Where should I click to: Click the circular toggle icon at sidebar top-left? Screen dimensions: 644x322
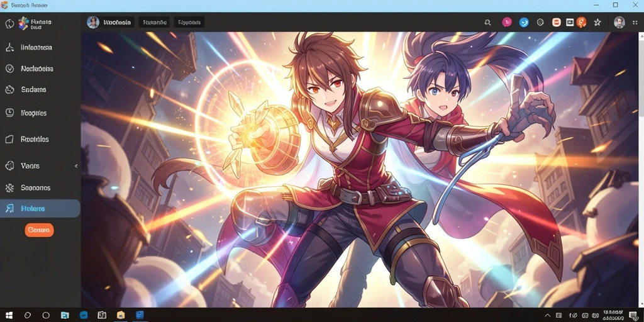click(9, 23)
